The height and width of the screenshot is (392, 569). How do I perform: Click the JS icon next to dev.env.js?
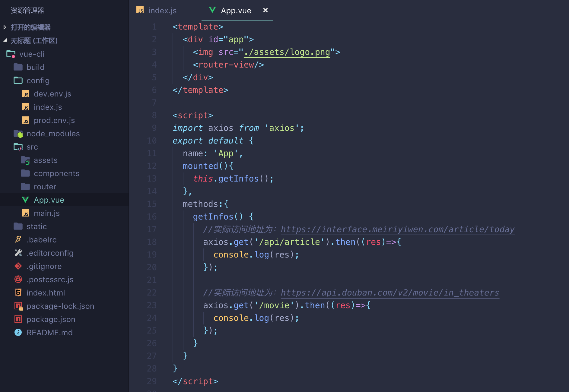[26, 94]
